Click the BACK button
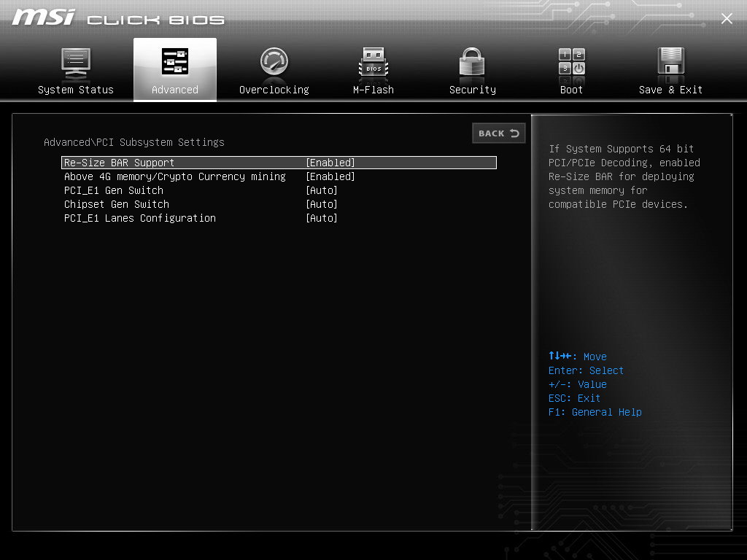The image size is (747, 560). tap(499, 133)
